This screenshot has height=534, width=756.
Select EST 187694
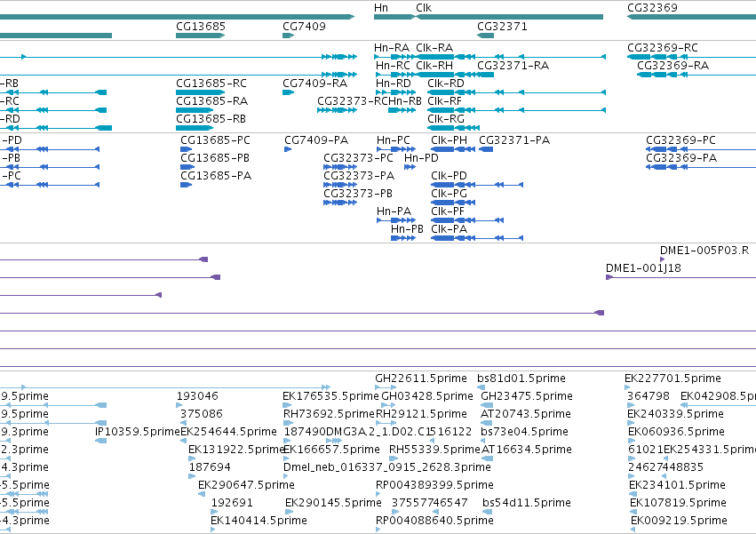point(210,467)
